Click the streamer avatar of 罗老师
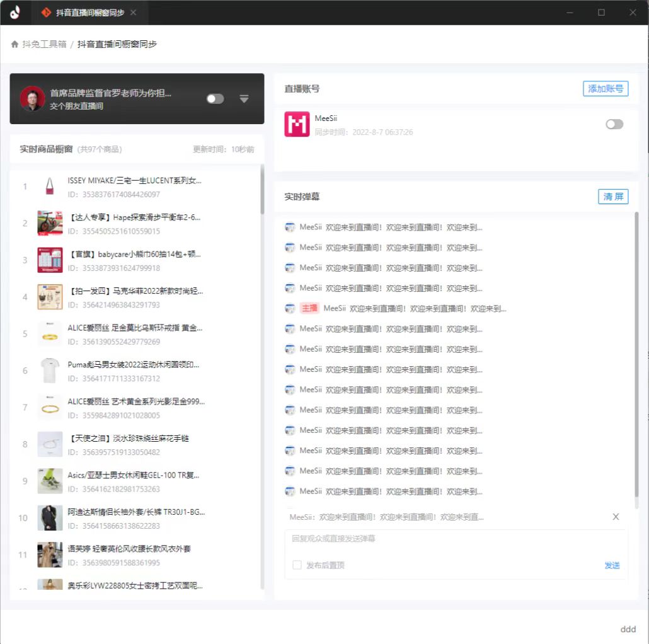The width and height of the screenshot is (649, 644). [32, 98]
